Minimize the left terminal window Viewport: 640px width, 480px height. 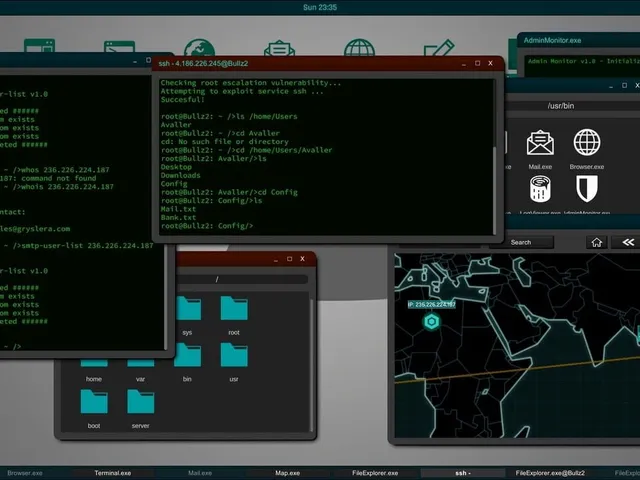(x=135, y=61)
